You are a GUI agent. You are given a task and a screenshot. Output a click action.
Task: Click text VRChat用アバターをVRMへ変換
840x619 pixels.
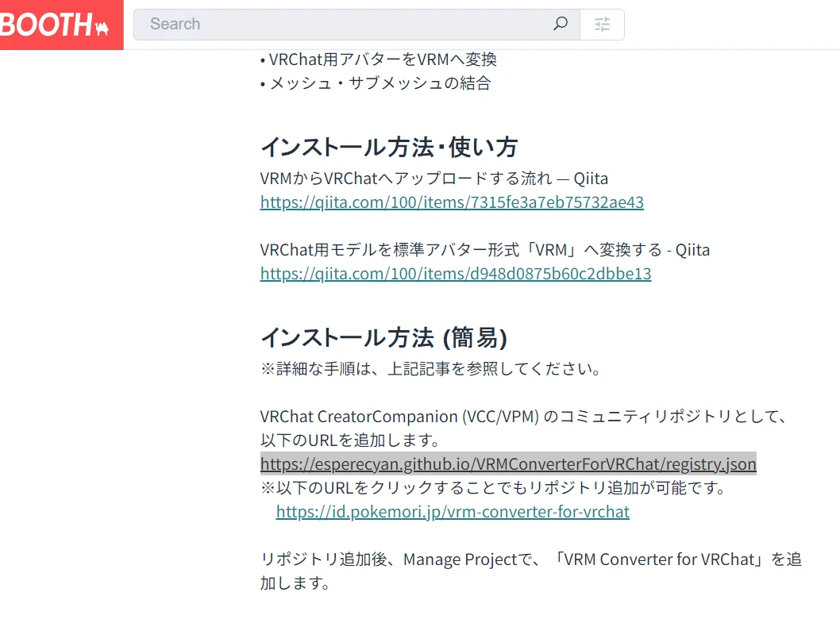pos(383,60)
